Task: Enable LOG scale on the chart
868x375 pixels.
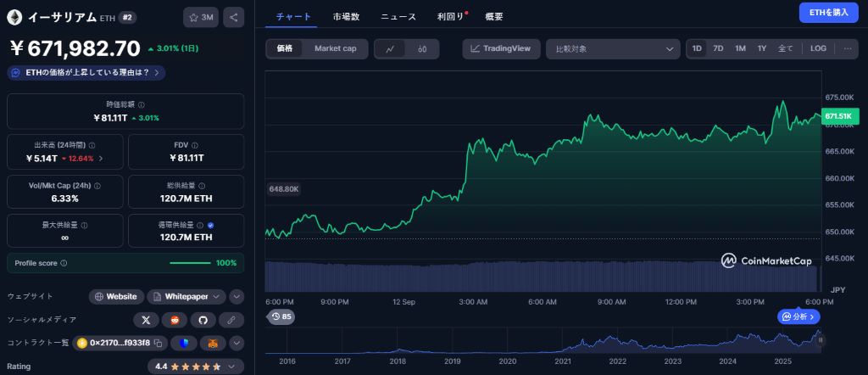Action: click(x=818, y=49)
